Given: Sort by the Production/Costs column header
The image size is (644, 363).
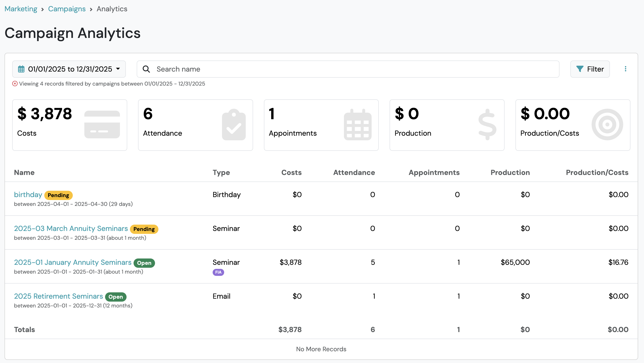Looking at the screenshot, I should [x=597, y=172].
